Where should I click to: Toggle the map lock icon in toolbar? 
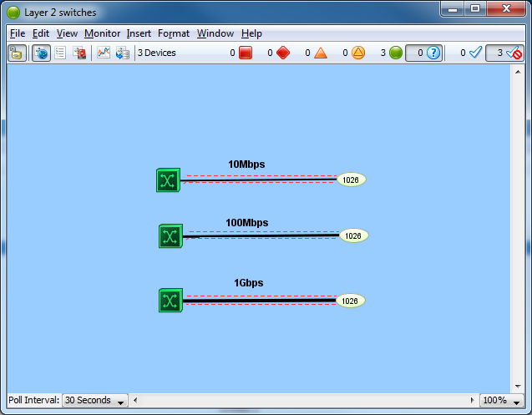point(17,53)
